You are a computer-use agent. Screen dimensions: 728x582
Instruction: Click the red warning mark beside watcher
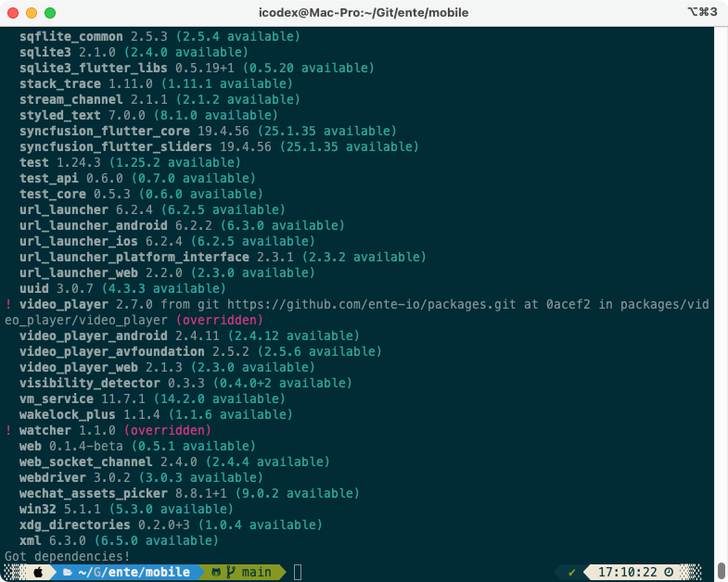point(8,430)
